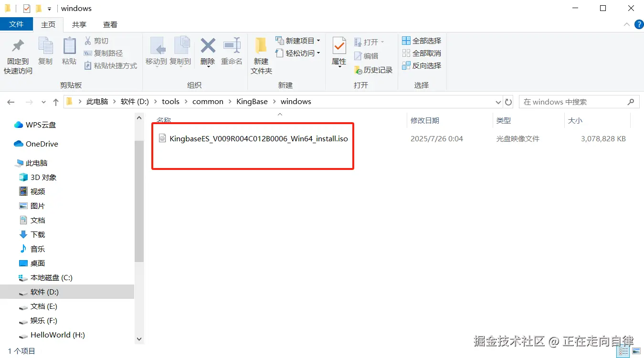Choose 粘贴快捷方式 paste shortcut
The width and height of the screenshot is (644, 358).
click(111, 66)
